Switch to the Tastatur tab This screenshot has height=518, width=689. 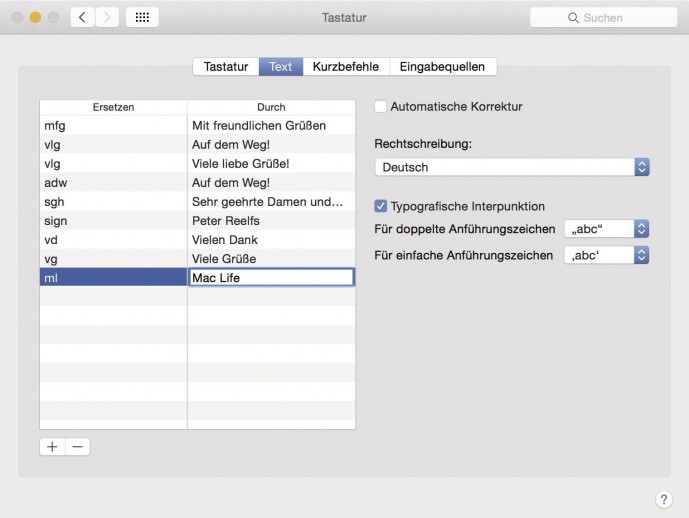pyautogui.click(x=226, y=67)
